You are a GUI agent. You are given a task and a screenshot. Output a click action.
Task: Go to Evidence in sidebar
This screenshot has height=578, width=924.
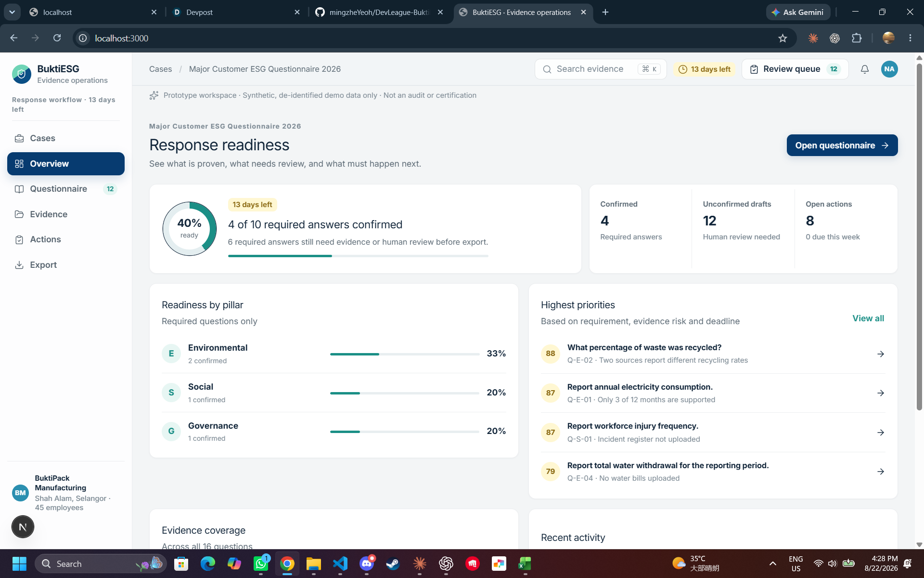pyautogui.click(x=66, y=214)
